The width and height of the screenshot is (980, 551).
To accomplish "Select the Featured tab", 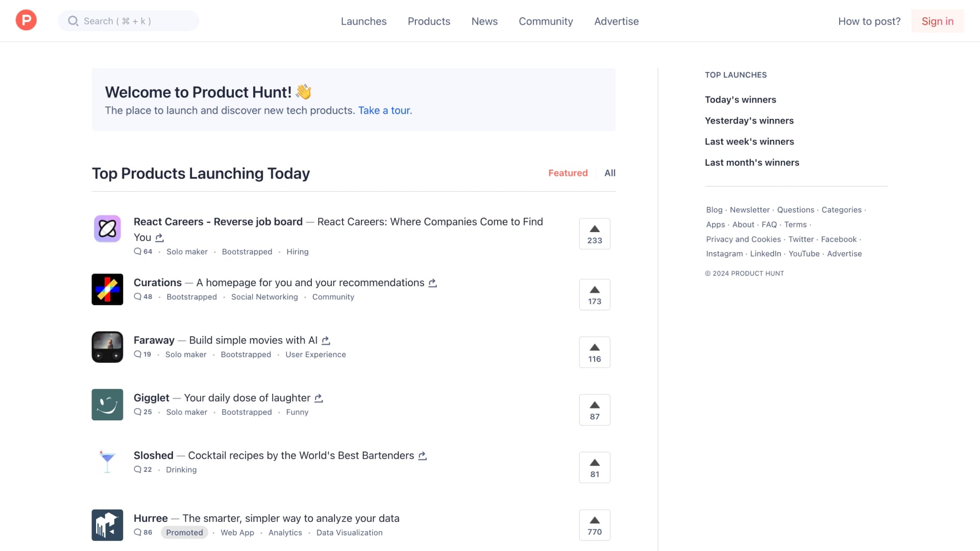I will [568, 173].
